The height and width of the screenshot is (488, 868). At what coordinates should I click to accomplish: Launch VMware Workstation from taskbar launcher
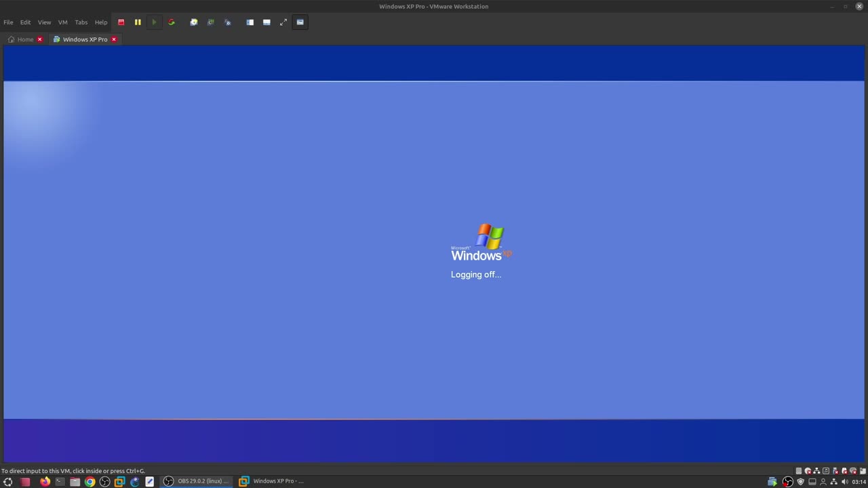[120, 482]
